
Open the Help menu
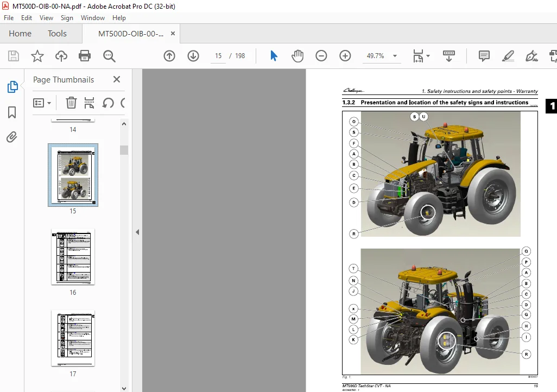click(x=119, y=18)
